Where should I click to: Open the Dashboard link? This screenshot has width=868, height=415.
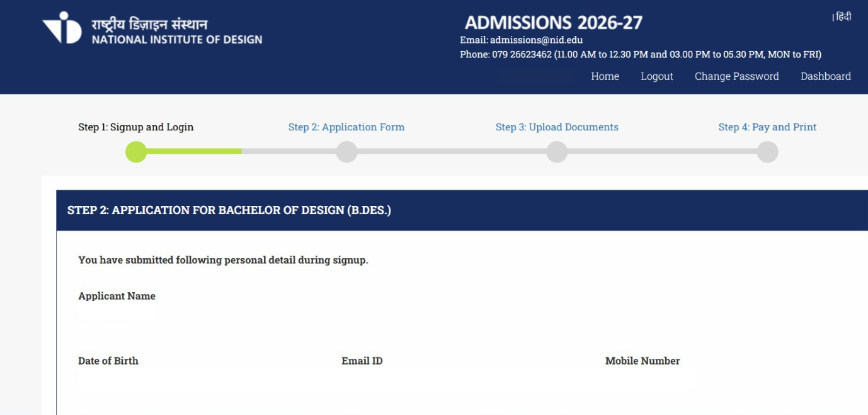825,76
